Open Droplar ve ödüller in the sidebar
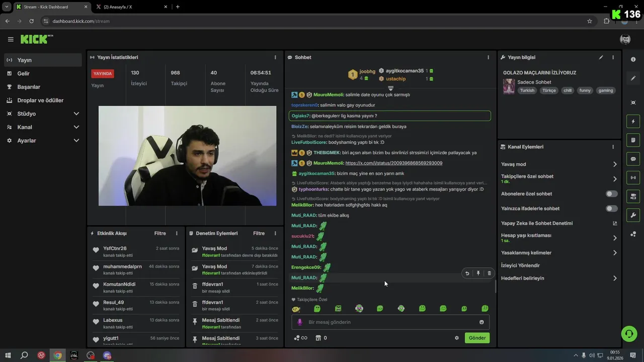The width and height of the screenshot is (644, 362). click(43, 101)
